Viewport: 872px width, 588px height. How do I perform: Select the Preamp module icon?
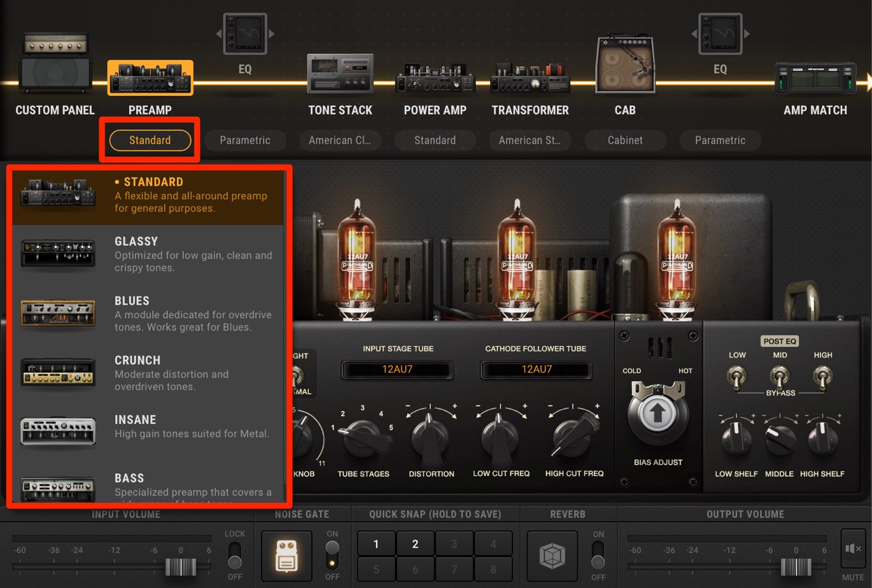(x=150, y=78)
